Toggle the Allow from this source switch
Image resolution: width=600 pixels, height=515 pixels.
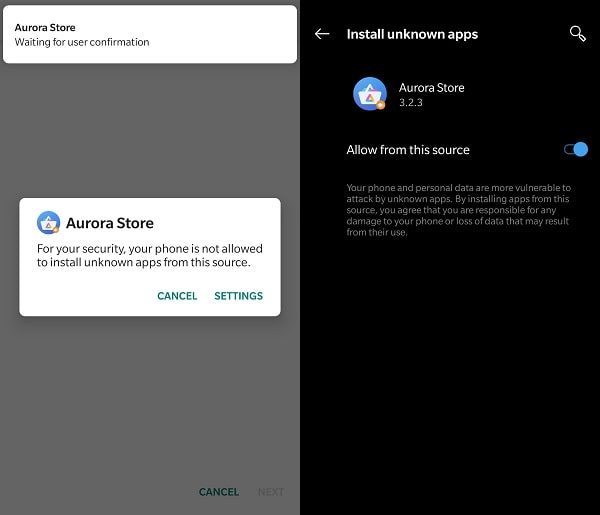(576, 149)
